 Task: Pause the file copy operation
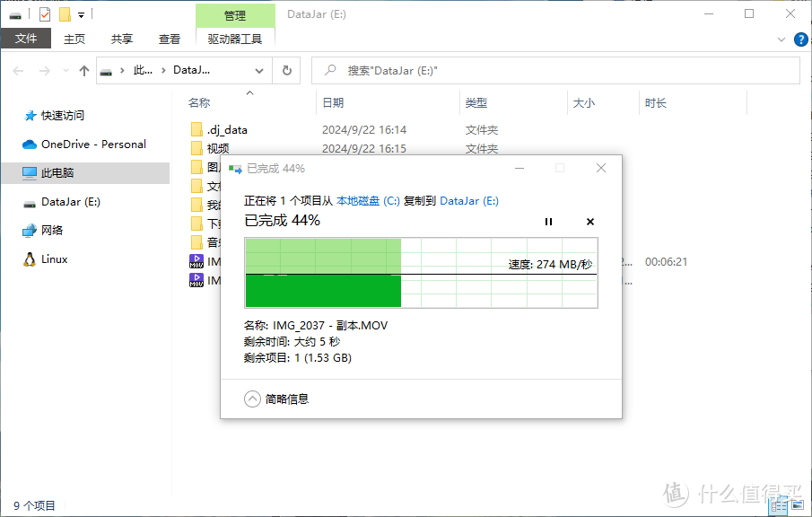(x=548, y=222)
